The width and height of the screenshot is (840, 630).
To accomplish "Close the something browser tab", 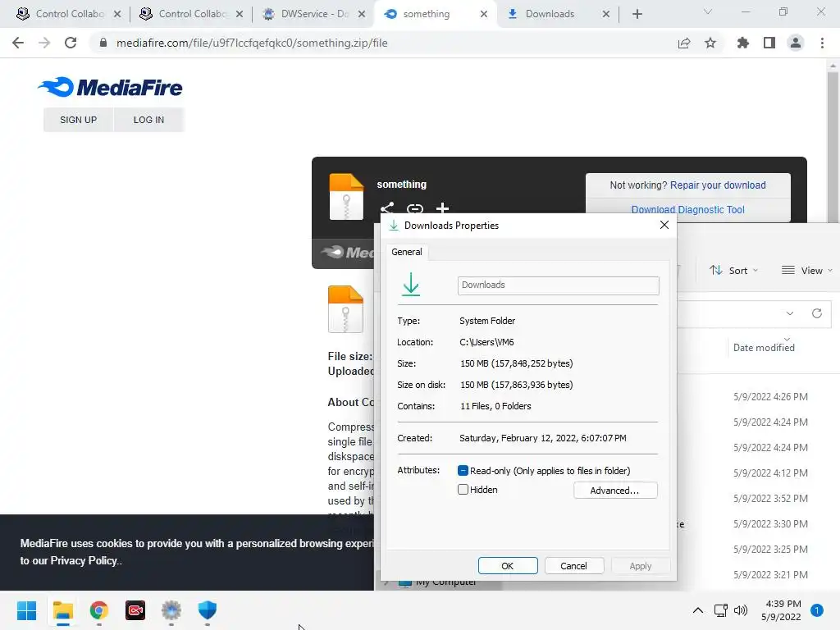I will pos(484,14).
